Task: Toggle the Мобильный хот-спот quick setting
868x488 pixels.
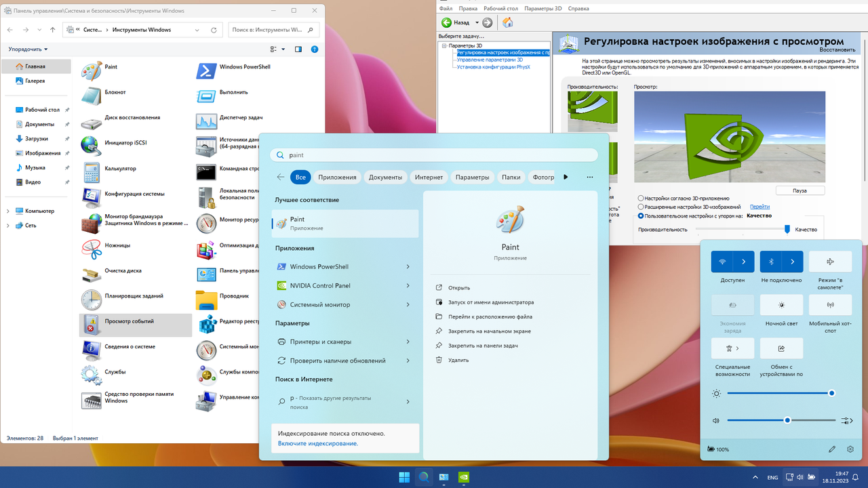Action: 830,305
